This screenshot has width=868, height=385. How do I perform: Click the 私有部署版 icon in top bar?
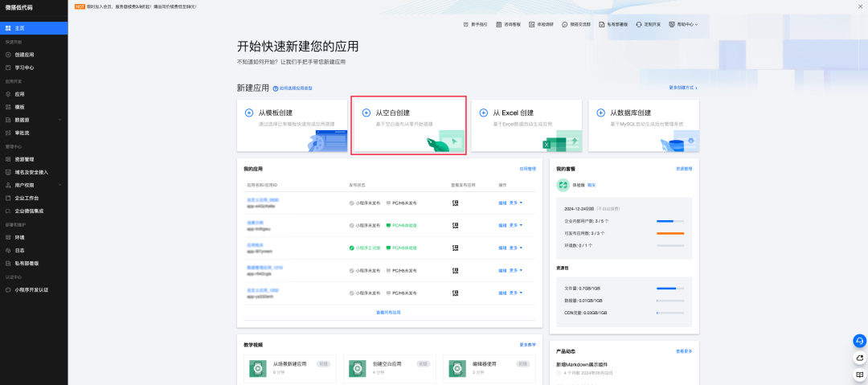coord(602,24)
